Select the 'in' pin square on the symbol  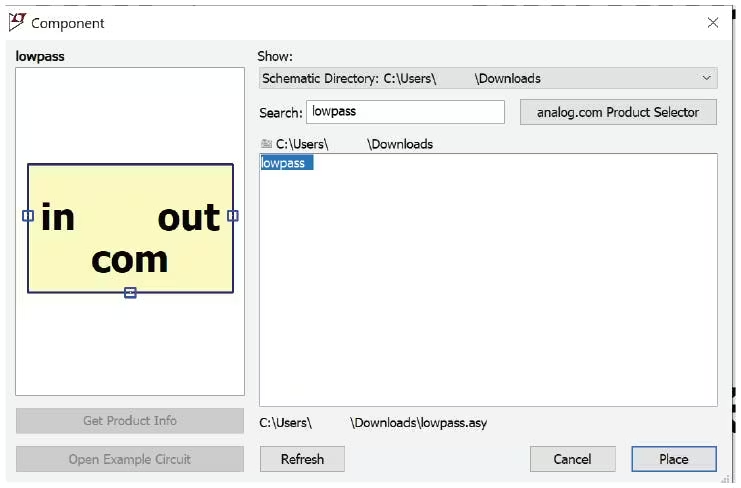(28, 216)
